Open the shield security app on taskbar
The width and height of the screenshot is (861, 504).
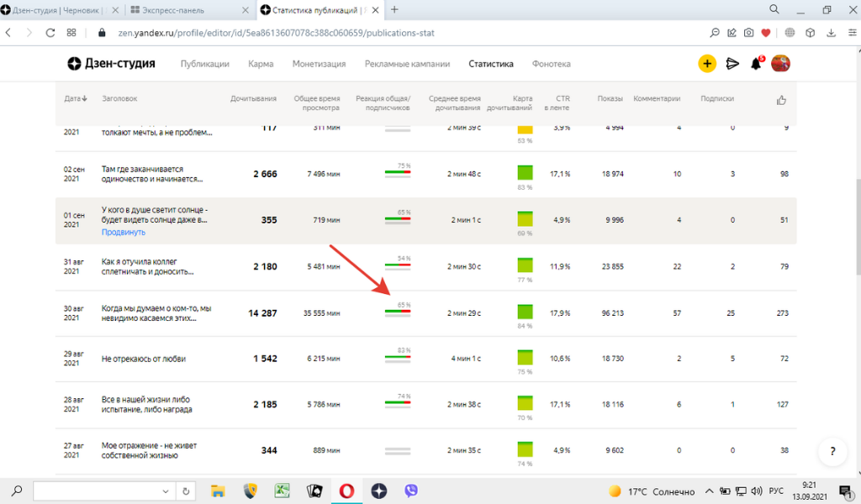tap(251, 491)
